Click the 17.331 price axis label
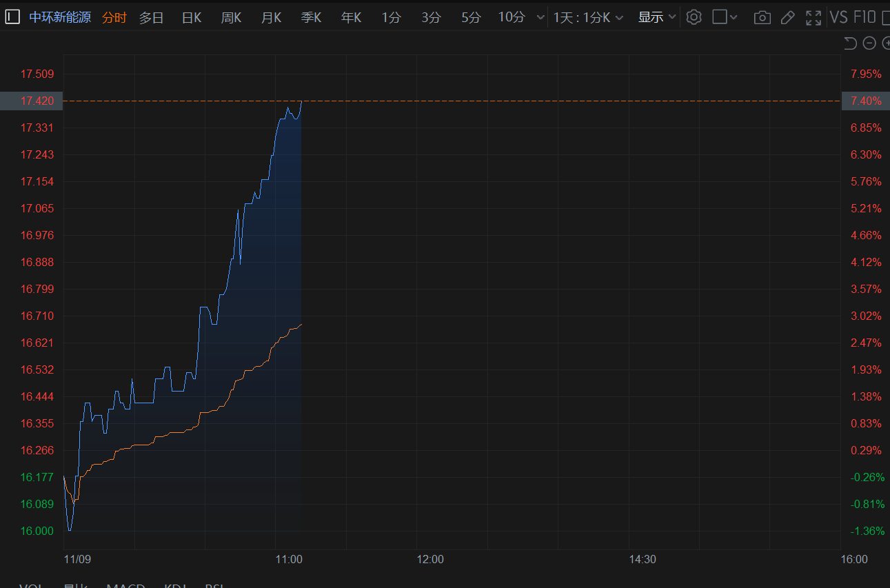The height and width of the screenshot is (588, 890). click(x=37, y=128)
